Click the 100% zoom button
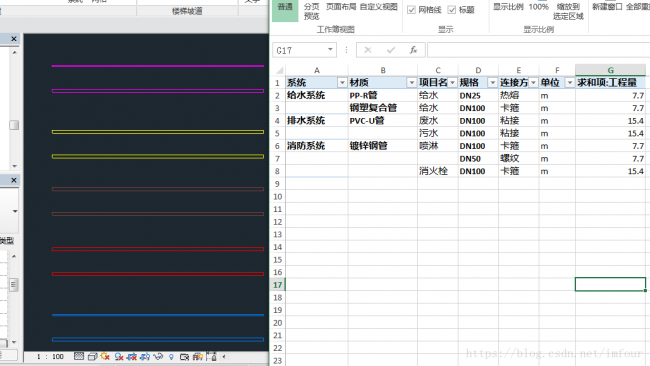Image resolution: width=650 pixels, height=366 pixels. tap(538, 7)
